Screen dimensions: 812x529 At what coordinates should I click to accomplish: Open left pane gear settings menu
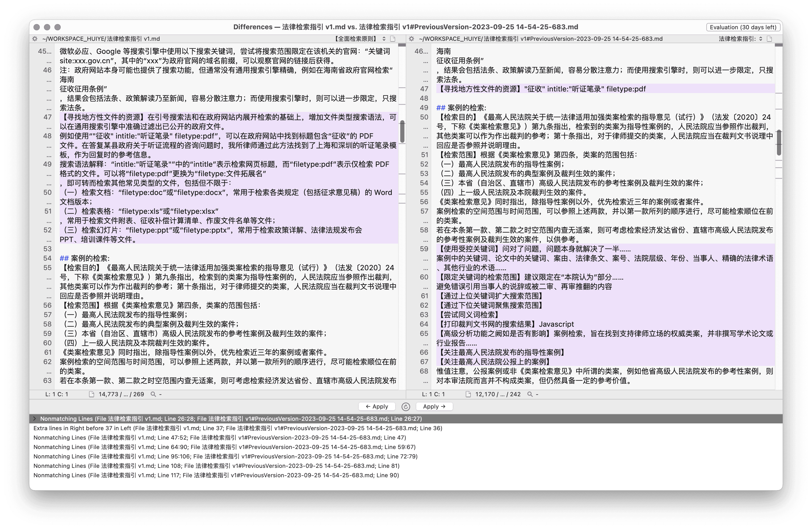(35, 39)
